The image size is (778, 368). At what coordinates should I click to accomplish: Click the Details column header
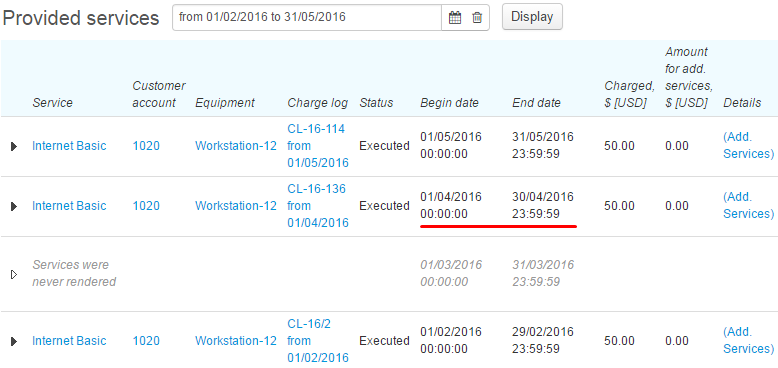pos(742,103)
